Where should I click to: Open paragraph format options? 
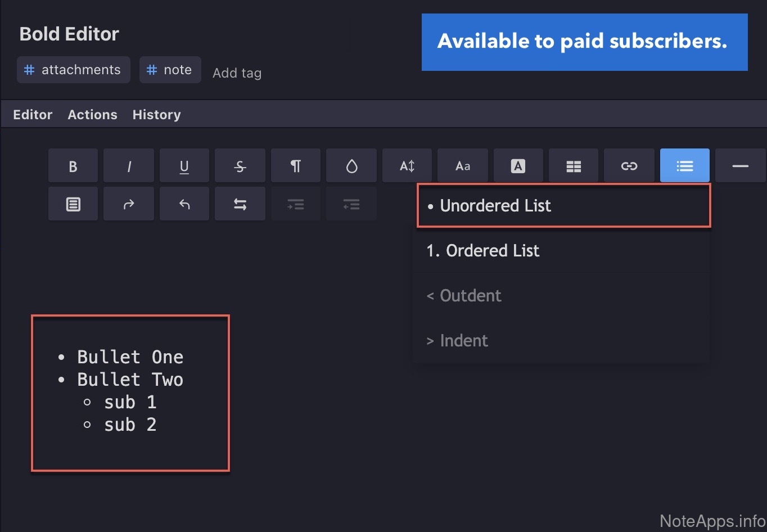295,166
